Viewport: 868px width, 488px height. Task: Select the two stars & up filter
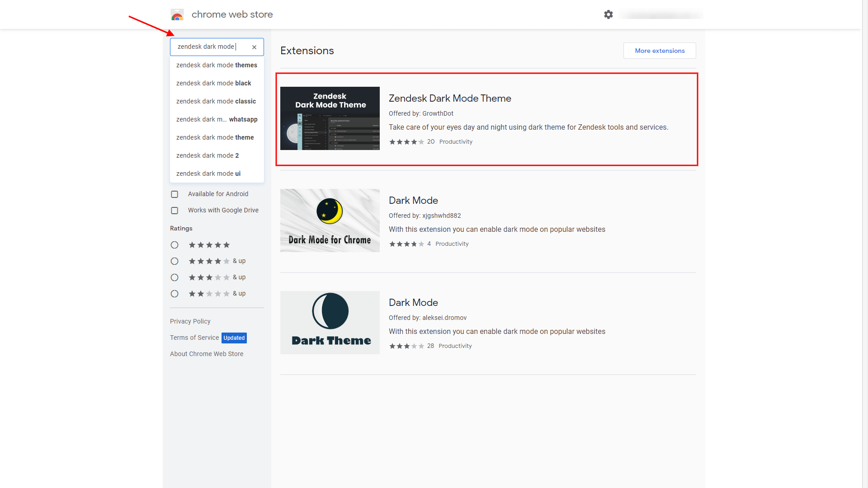point(175,294)
